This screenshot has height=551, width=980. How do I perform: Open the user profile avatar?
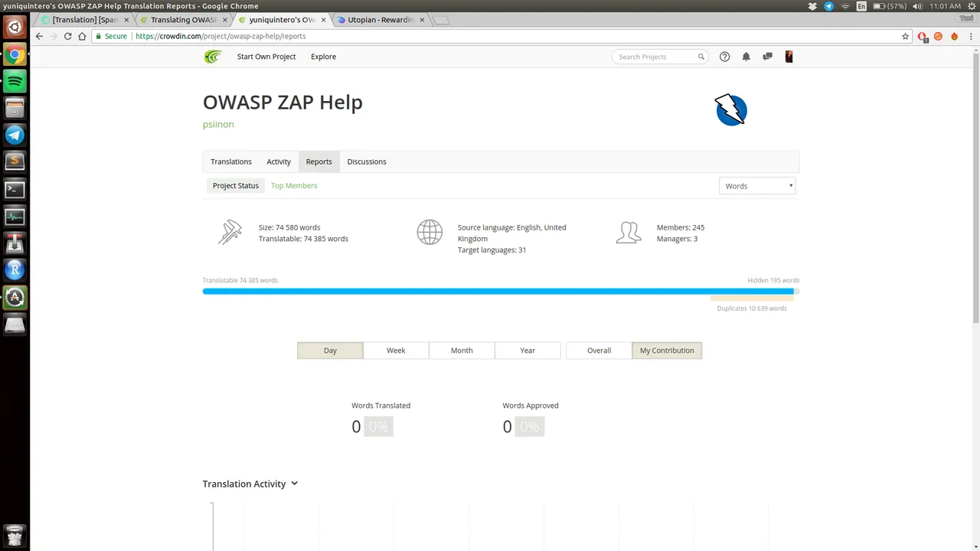tap(789, 57)
